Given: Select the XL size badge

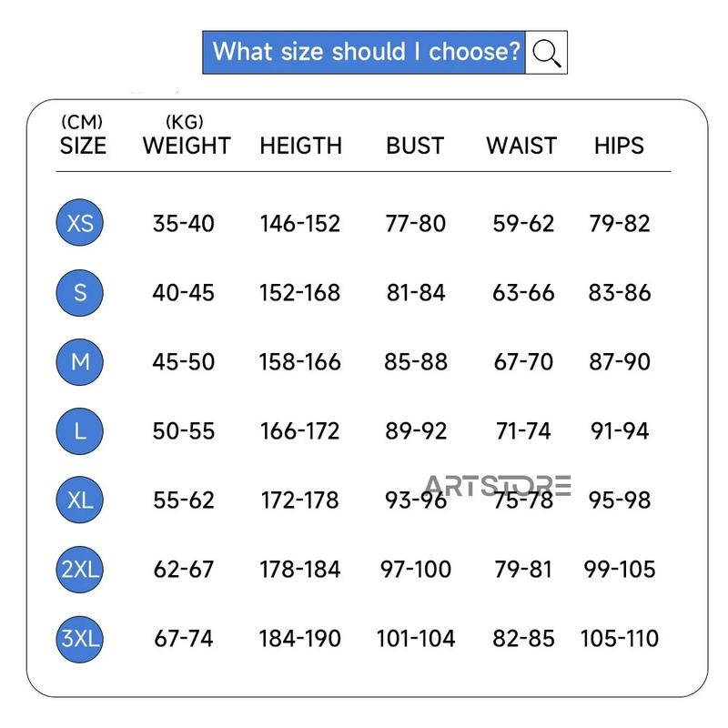Looking at the screenshot, I should (79, 500).
